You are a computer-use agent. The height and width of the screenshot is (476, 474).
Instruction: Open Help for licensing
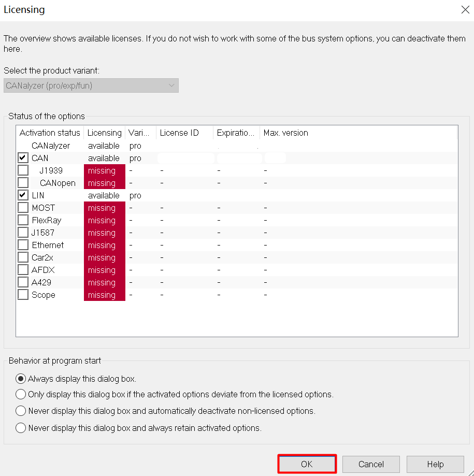(x=435, y=464)
